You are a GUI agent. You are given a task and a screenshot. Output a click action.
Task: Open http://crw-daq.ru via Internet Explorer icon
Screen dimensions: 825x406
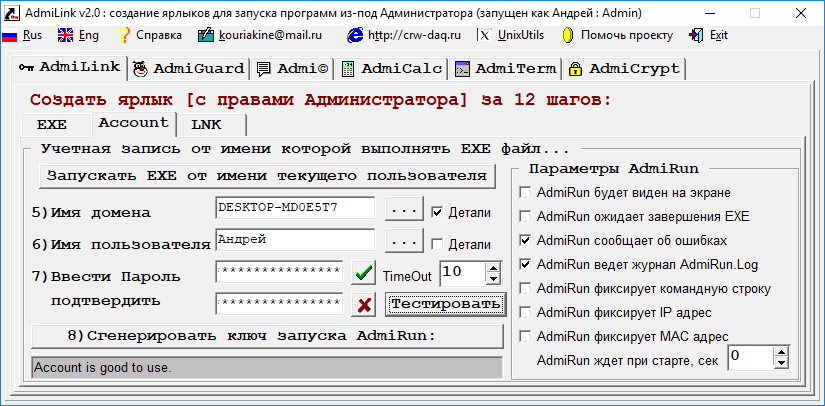pos(355,35)
